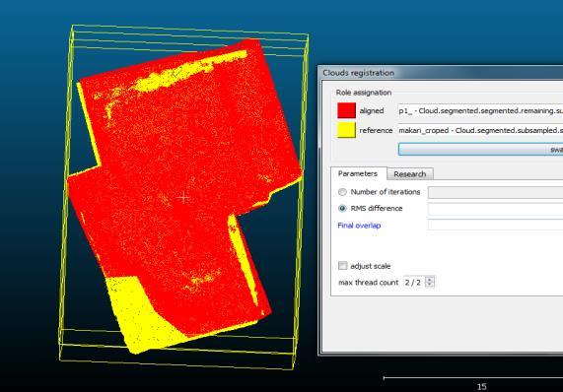Click the red aligned color swatch
The image size is (563, 392).
346,110
